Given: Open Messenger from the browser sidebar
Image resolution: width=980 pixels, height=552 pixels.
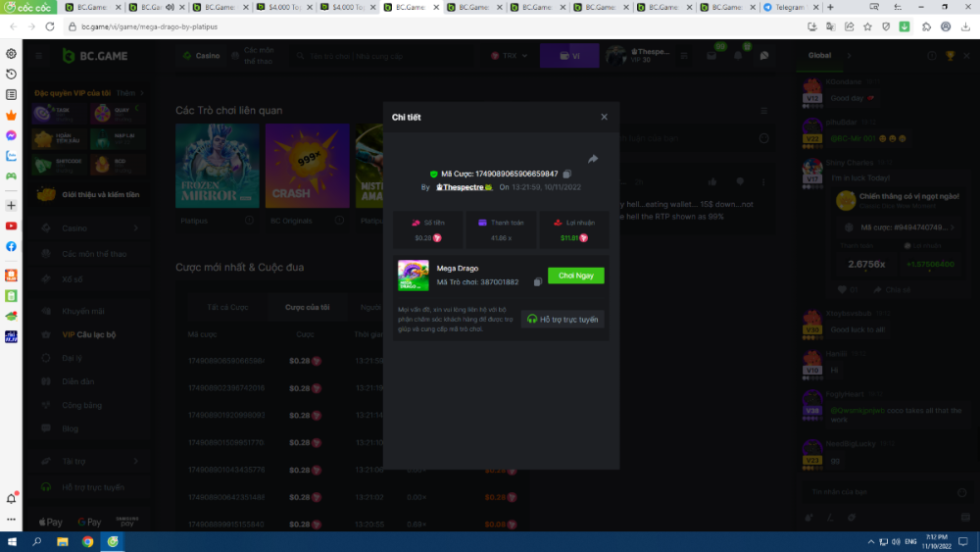Looking at the screenshot, I should (11, 135).
